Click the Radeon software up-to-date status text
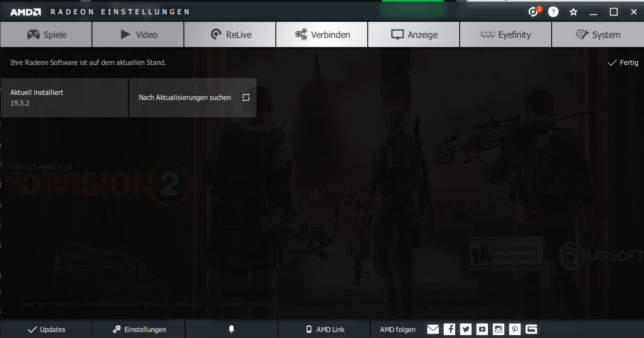Image resolution: width=644 pixels, height=338 pixels. [x=88, y=63]
